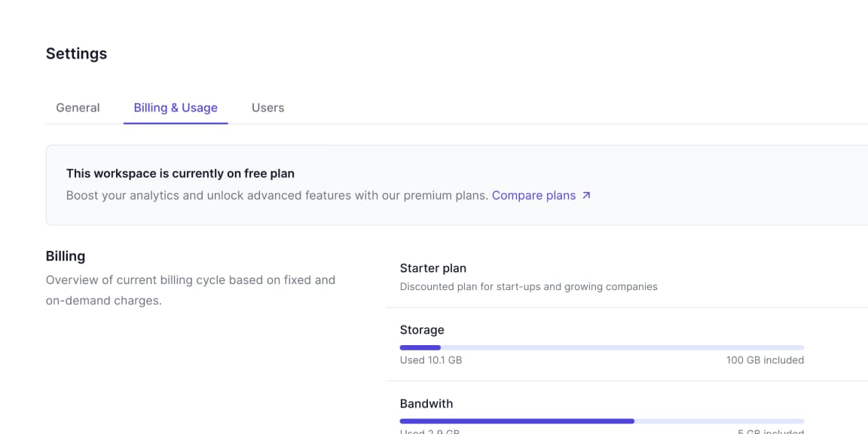868x434 pixels.
Task: Click the 'Used 10.1 GB' text
Action: pos(431,360)
